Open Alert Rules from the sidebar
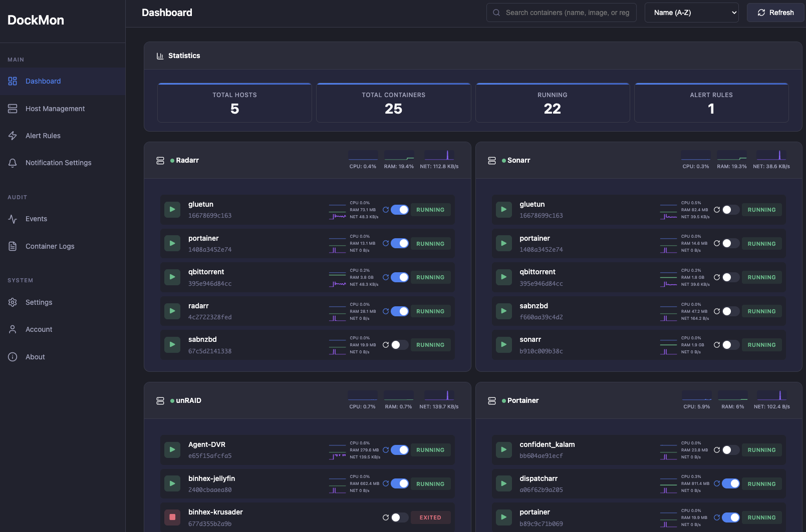Image resolution: width=806 pixels, height=532 pixels. [x=43, y=136]
